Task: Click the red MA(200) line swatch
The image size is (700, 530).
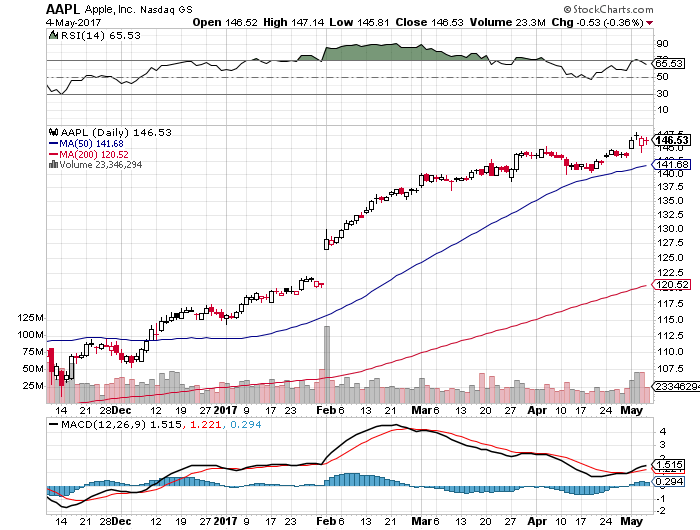Action: tap(54, 154)
